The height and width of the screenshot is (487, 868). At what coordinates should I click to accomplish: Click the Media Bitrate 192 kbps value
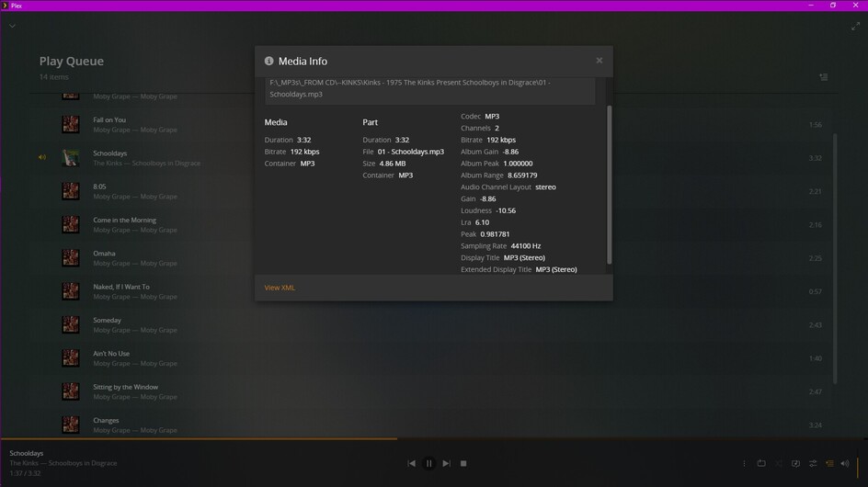(x=305, y=152)
